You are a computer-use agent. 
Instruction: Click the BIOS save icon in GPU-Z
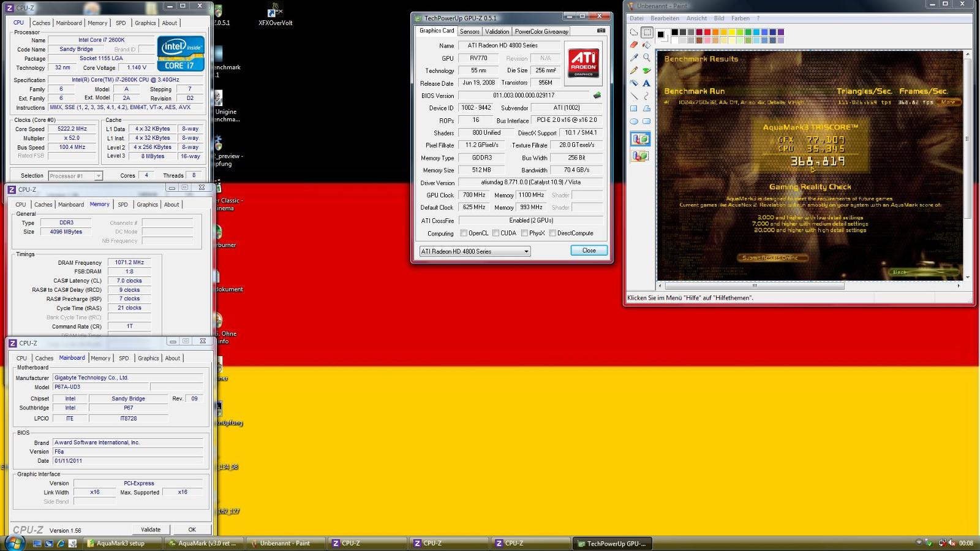(597, 96)
